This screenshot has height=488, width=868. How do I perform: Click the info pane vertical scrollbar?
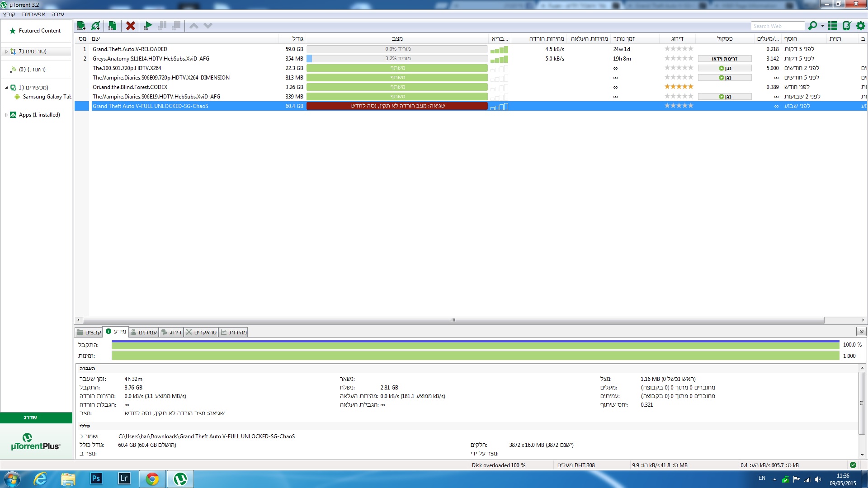[862, 403]
